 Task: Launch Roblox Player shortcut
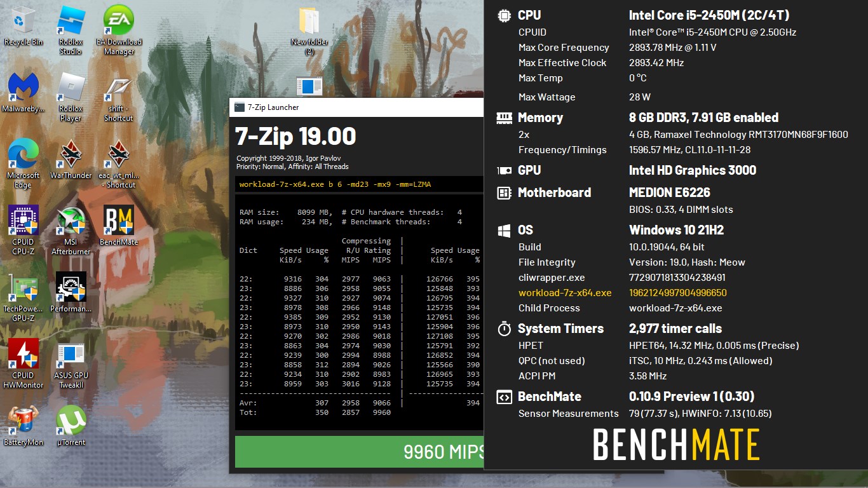[x=71, y=97]
